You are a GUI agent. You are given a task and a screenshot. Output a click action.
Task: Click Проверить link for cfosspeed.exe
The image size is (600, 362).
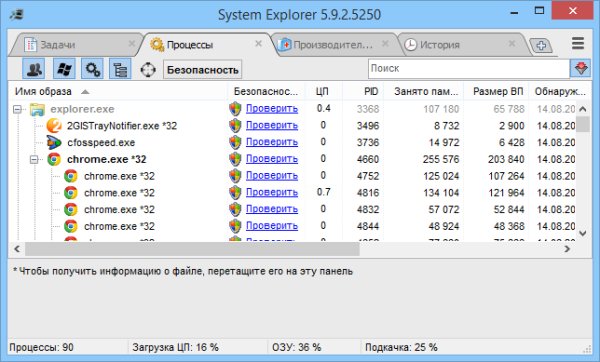[x=272, y=142]
